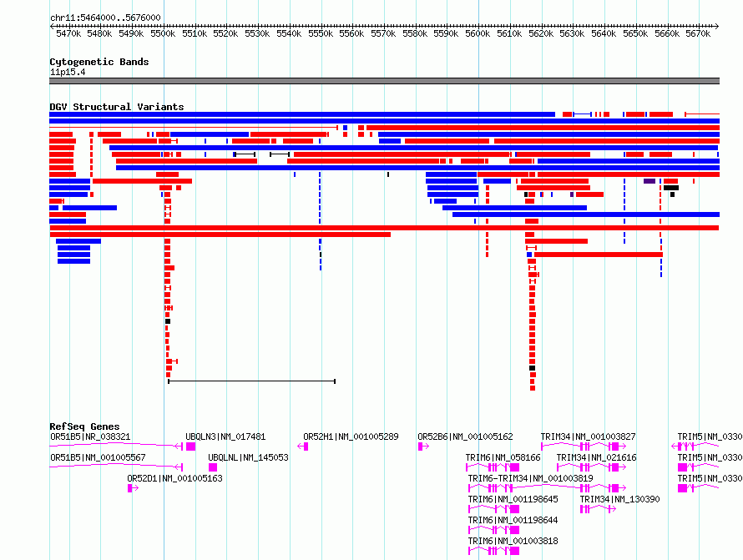Viewport: 743px width, 560px height.
Task: Open the OR52D1|NM_001005163 gene label
Action: 174,478
